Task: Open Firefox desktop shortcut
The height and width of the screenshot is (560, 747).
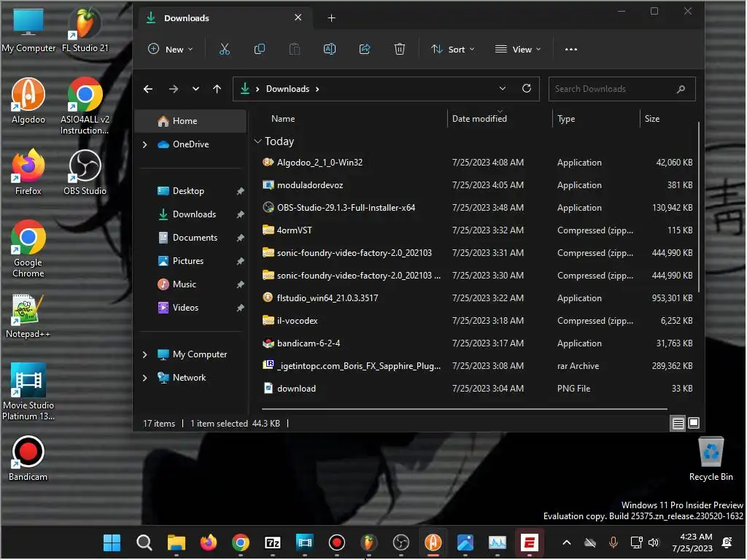Action: pyautogui.click(x=28, y=172)
